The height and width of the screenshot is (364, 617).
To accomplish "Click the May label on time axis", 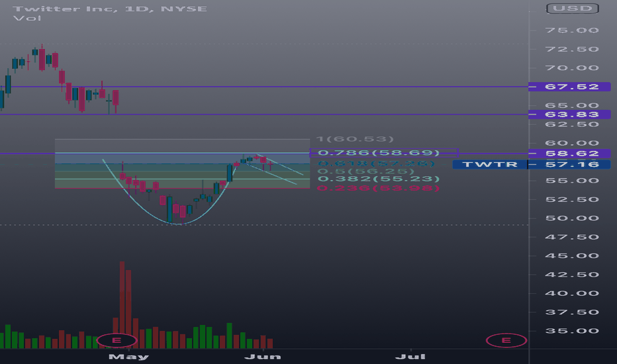I will coord(128,357).
